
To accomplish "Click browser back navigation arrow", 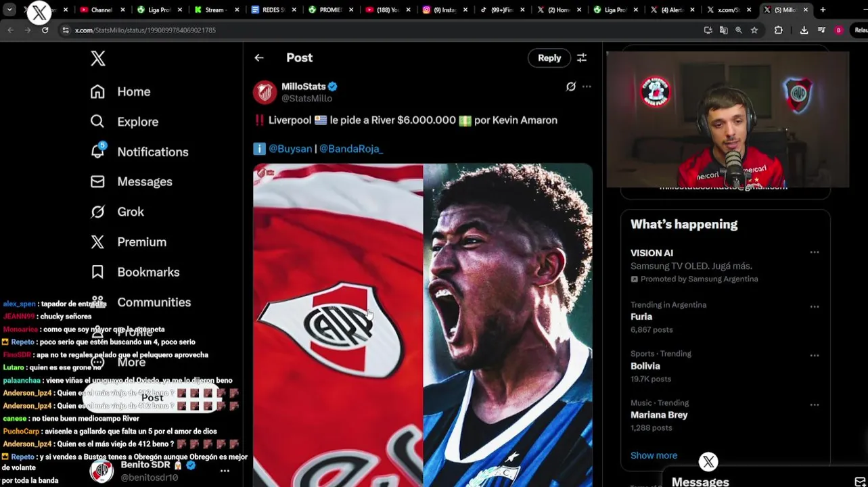I will point(10,30).
